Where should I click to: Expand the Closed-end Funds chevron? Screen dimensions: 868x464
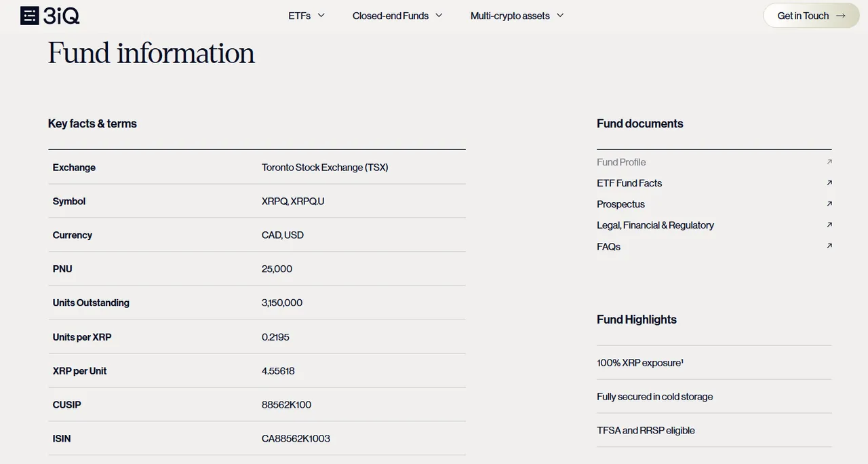tap(439, 16)
